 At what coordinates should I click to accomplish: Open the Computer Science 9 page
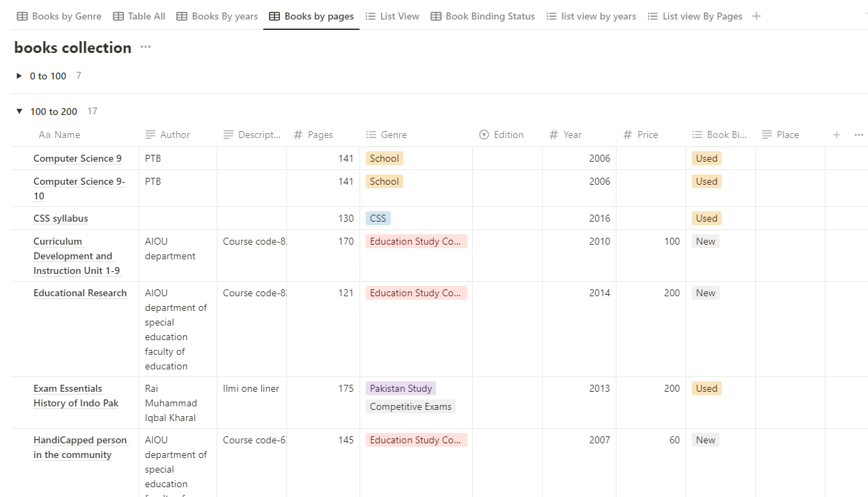(x=77, y=158)
